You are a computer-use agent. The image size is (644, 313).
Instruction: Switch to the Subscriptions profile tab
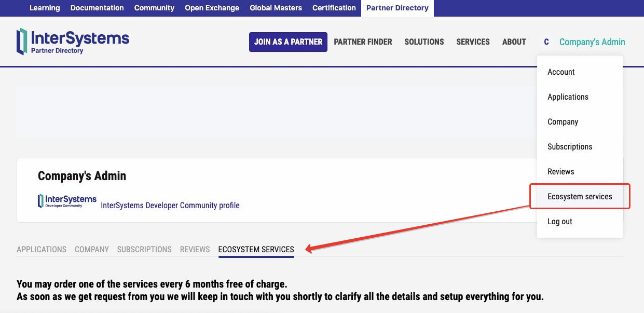pyautogui.click(x=144, y=250)
